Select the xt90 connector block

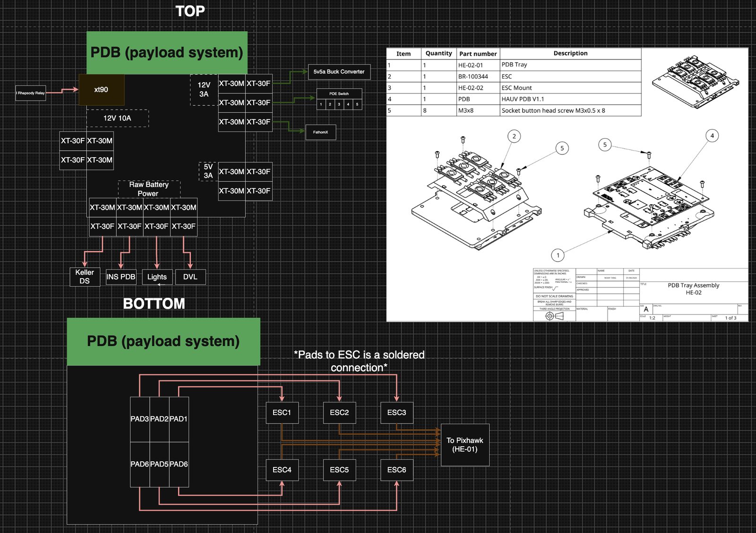pyautogui.click(x=102, y=90)
